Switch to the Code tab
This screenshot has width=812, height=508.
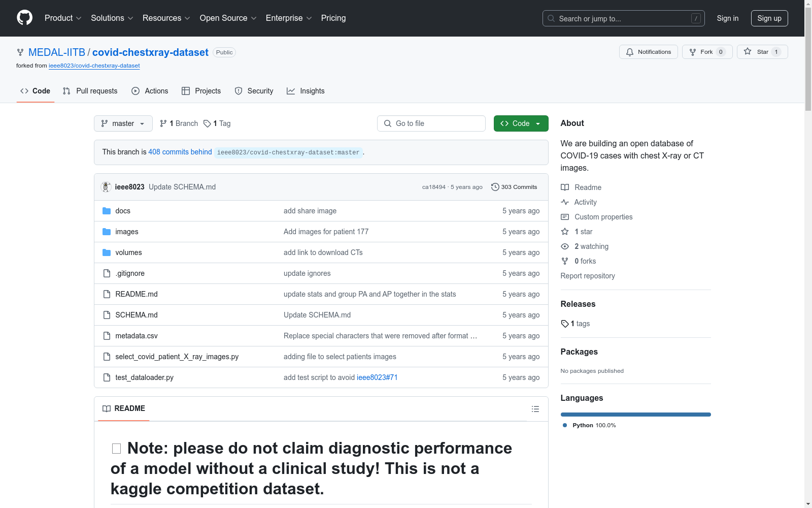coord(36,91)
